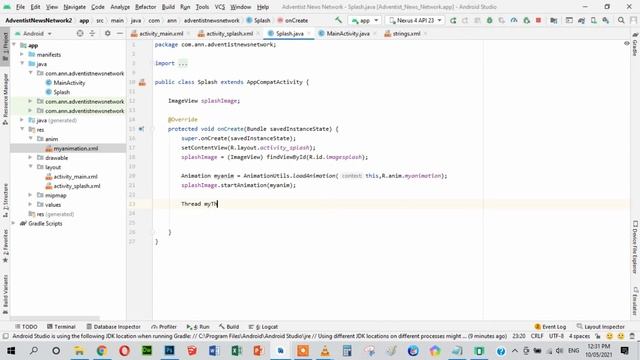Open the Terminal tool window
This screenshot has height=360, width=640.
(61, 327)
